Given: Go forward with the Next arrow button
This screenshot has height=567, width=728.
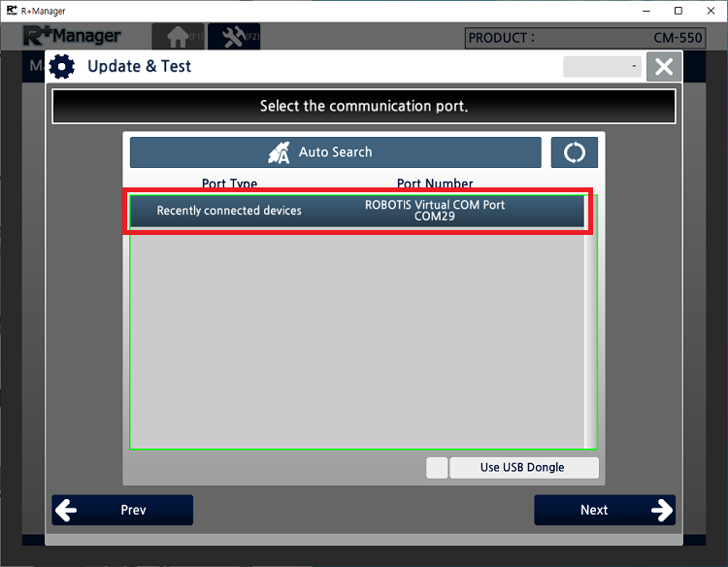Looking at the screenshot, I should point(604,510).
